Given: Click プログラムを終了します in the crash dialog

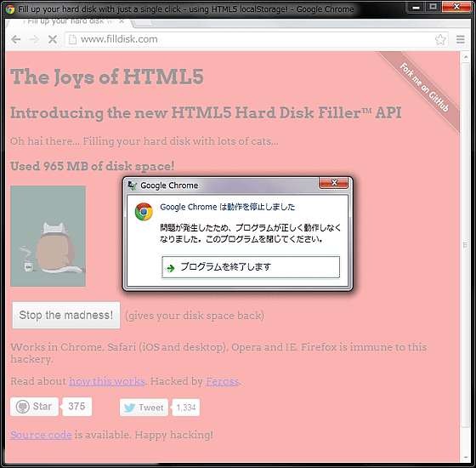Looking at the screenshot, I should pyautogui.click(x=251, y=267).
